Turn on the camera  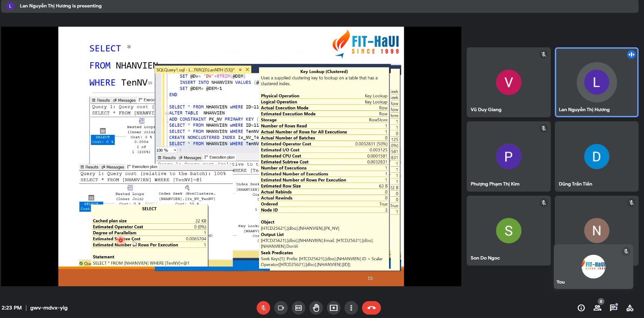click(x=281, y=308)
